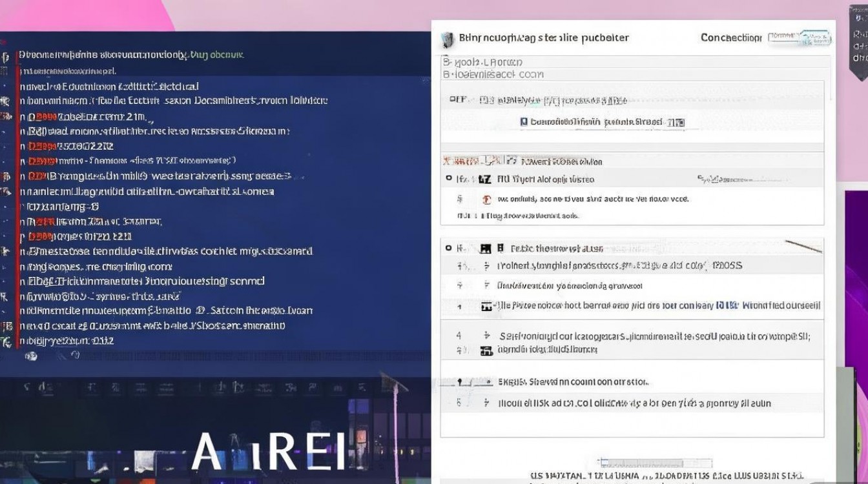Click the round icon below the dark log panel

point(31,356)
